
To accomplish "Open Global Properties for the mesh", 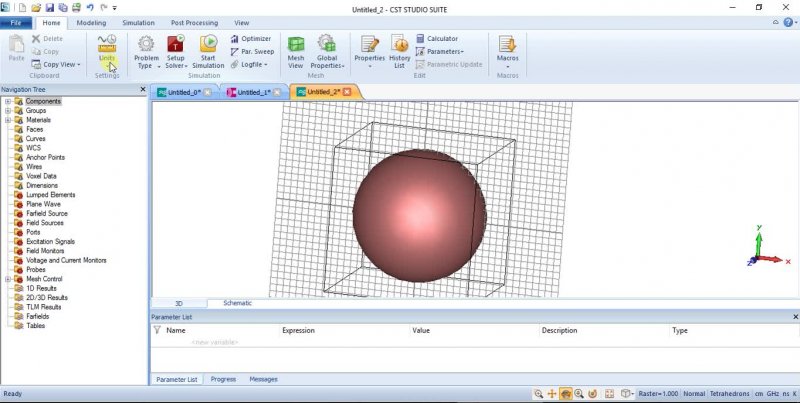I will pyautogui.click(x=327, y=52).
